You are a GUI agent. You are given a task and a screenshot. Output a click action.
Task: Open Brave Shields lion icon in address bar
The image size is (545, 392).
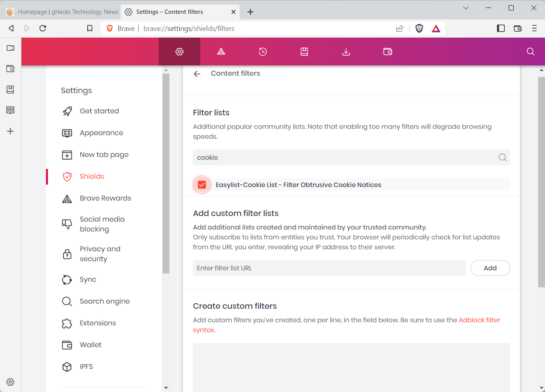coord(419,28)
